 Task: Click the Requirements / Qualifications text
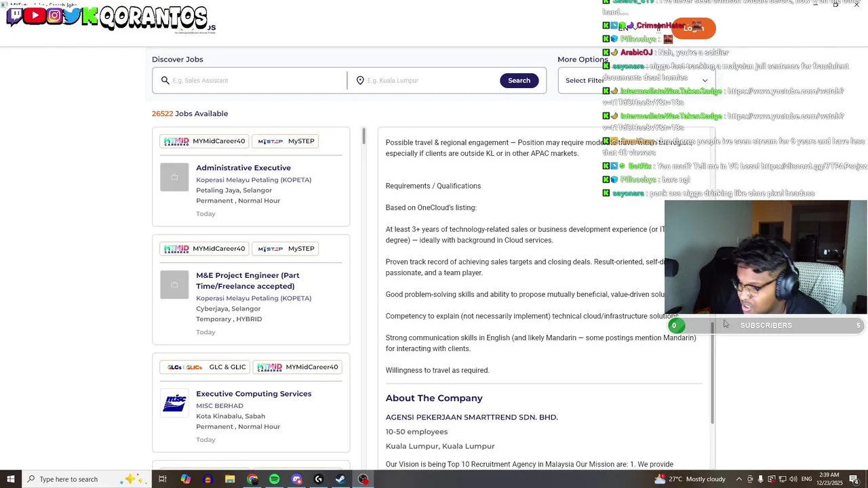coord(433,186)
